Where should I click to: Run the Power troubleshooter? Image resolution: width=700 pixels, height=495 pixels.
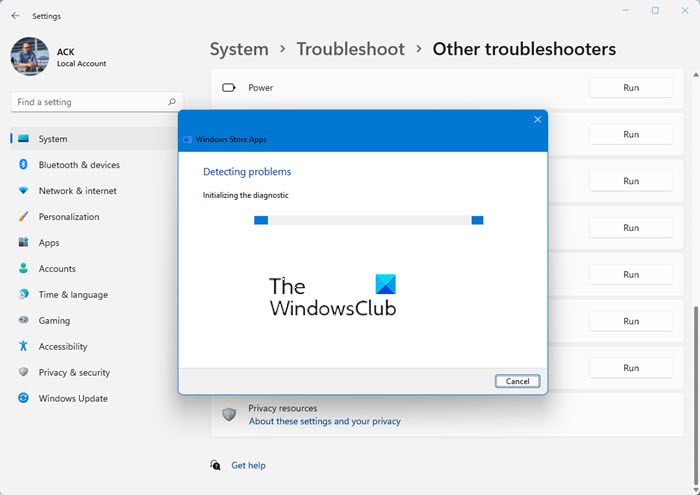[x=631, y=87]
